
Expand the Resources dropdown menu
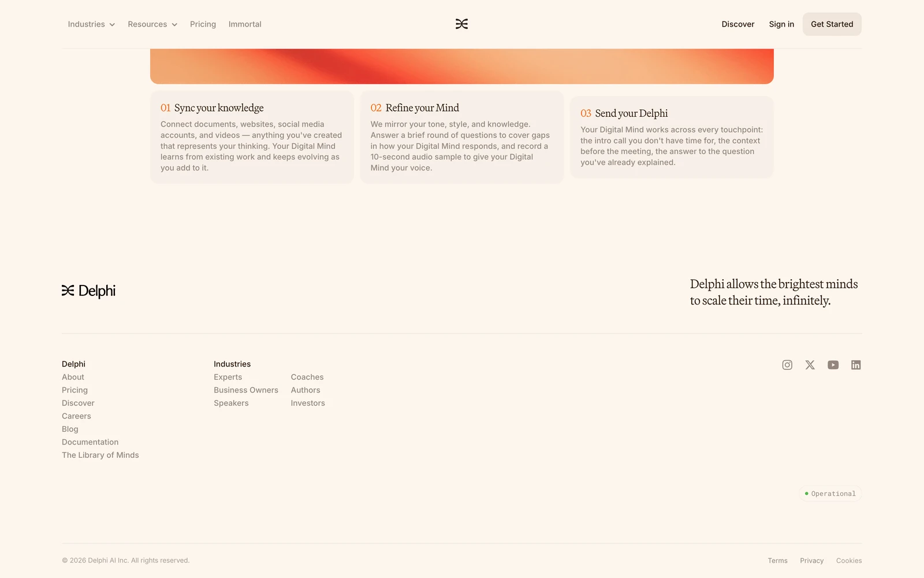(x=152, y=24)
